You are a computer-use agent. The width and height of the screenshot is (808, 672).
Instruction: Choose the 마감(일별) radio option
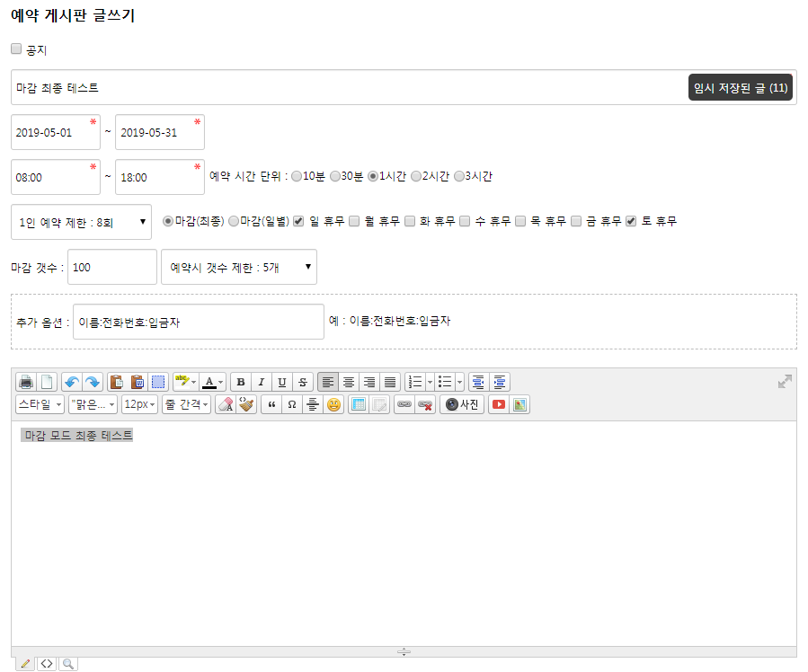[234, 221]
